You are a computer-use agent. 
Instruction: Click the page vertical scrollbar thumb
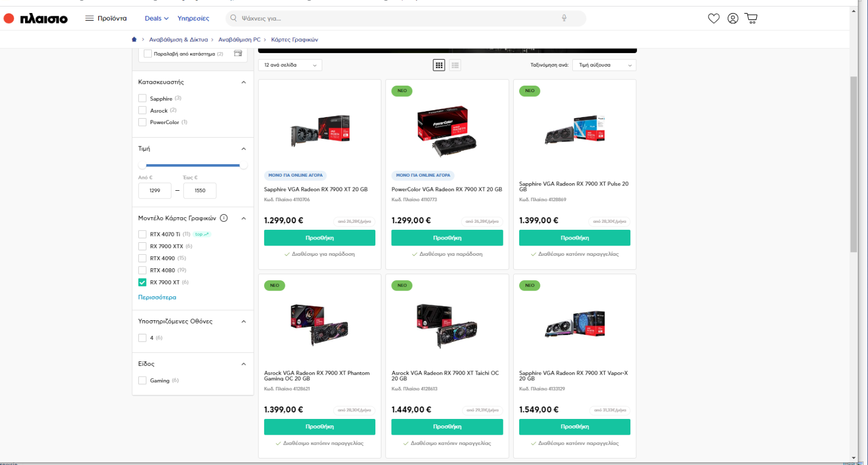(854, 164)
